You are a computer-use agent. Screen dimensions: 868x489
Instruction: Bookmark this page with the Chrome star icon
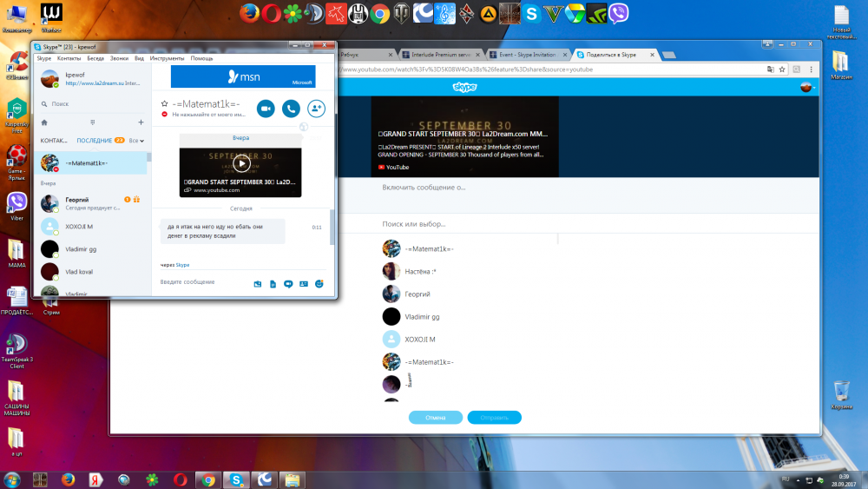(x=784, y=69)
